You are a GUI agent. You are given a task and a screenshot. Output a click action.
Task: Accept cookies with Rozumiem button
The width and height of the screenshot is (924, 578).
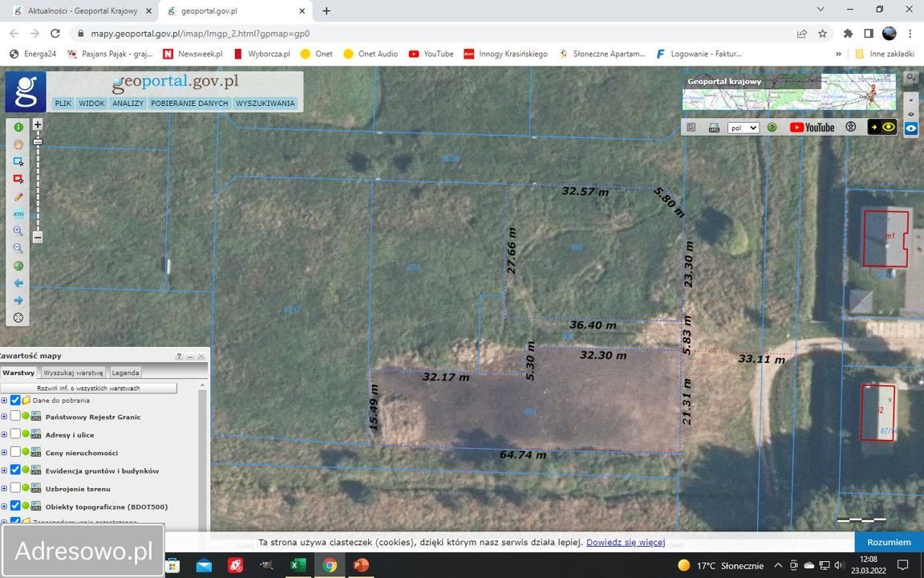coord(889,542)
